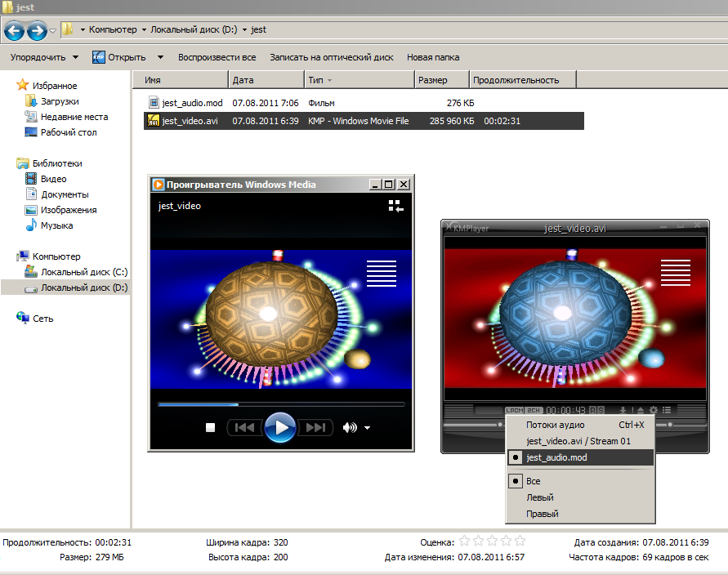Click "Записать на оптический диск" button
This screenshot has height=575, width=728.
tap(332, 57)
